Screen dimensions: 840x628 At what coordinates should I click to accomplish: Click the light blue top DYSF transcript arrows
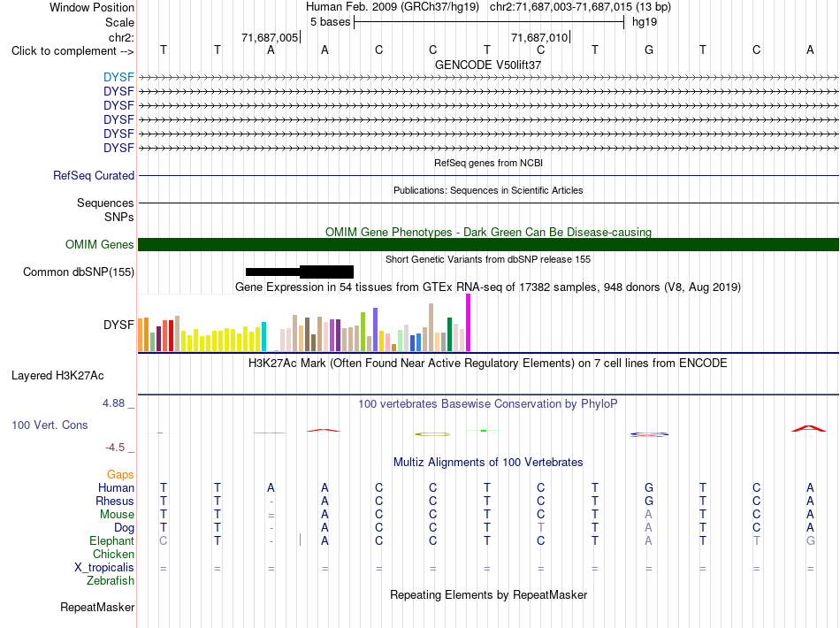(488, 77)
